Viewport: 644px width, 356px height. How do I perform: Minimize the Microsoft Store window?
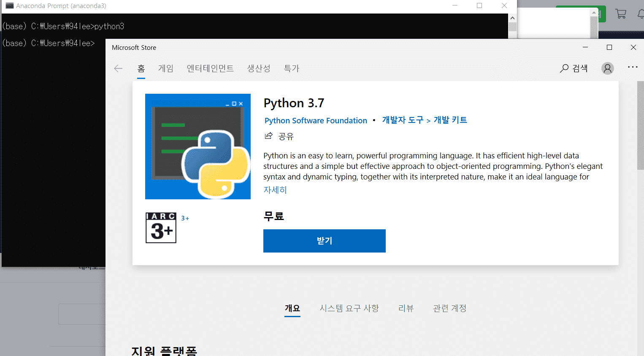pyautogui.click(x=585, y=47)
